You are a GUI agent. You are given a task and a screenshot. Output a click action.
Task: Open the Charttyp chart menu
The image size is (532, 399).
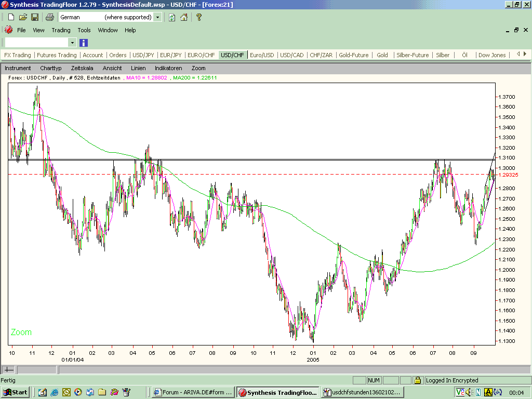coord(51,68)
